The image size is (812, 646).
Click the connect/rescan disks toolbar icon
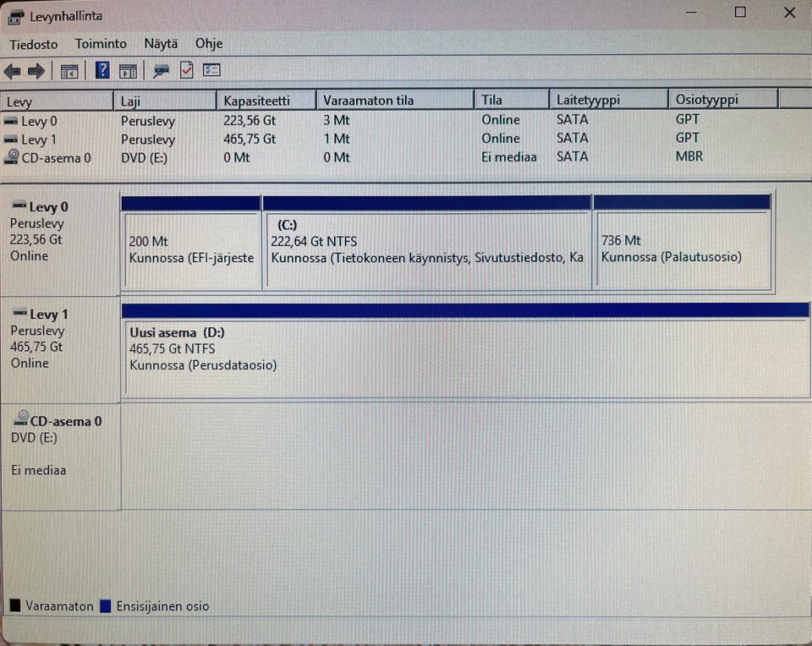pyautogui.click(x=161, y=71)
